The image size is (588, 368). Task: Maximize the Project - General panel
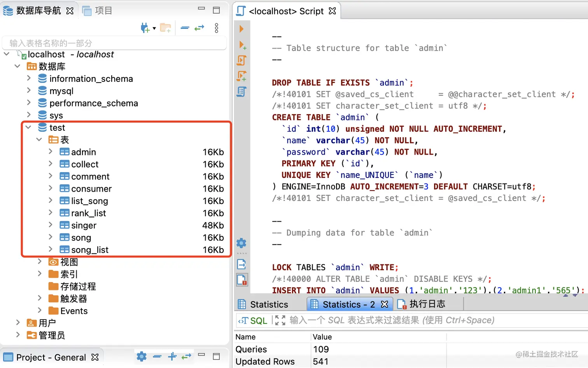click(x=217, y=356)
